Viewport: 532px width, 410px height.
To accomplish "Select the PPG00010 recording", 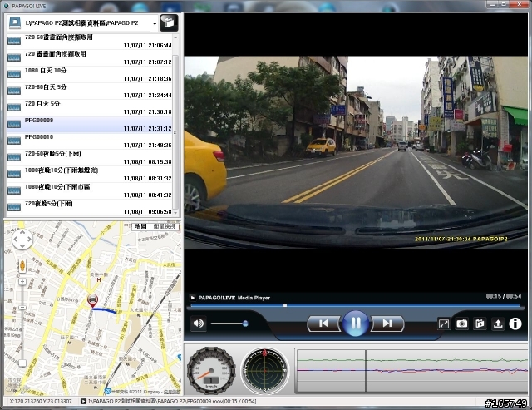I will coord(91,141).
